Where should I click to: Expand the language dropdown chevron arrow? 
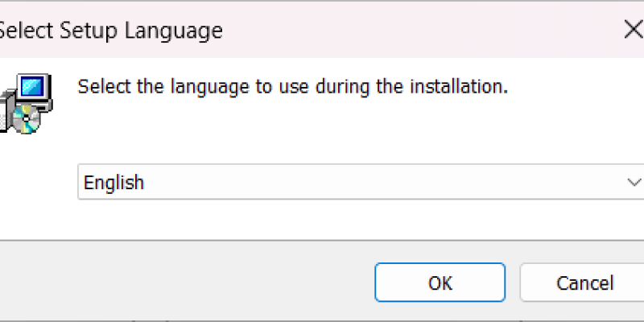click(x=633, y=183)
